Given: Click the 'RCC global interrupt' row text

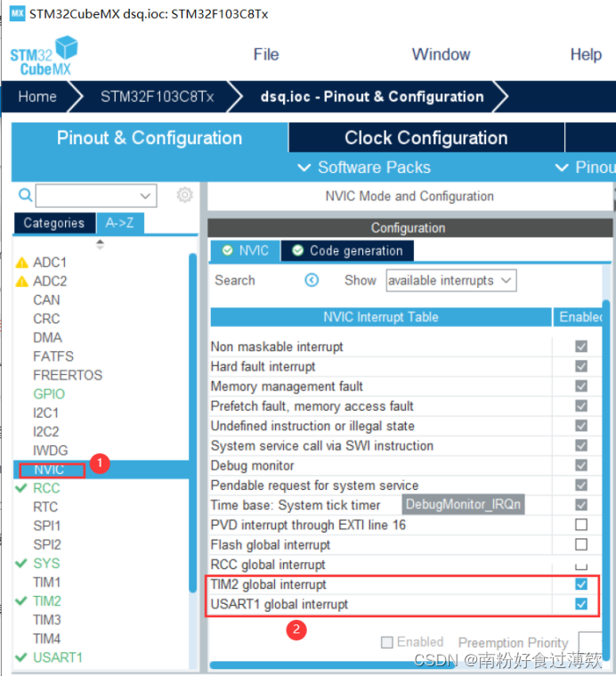Looking at the screenshot, I should click(x=268, y=564).
